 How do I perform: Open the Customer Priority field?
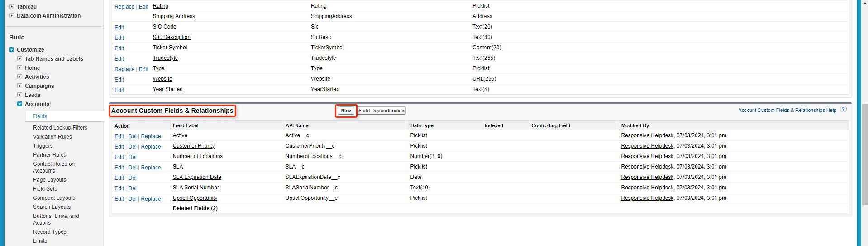click(193, 146)
